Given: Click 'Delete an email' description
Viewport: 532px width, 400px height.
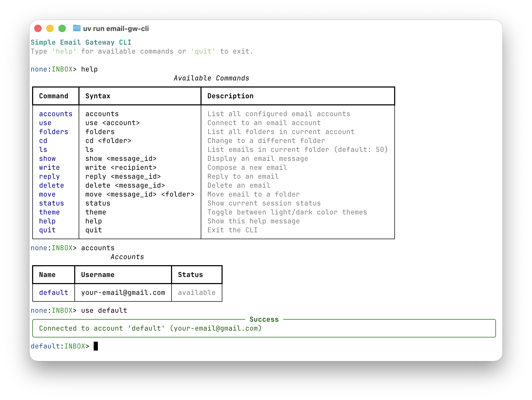Looking at the screenshot, I should pos(239,185).
